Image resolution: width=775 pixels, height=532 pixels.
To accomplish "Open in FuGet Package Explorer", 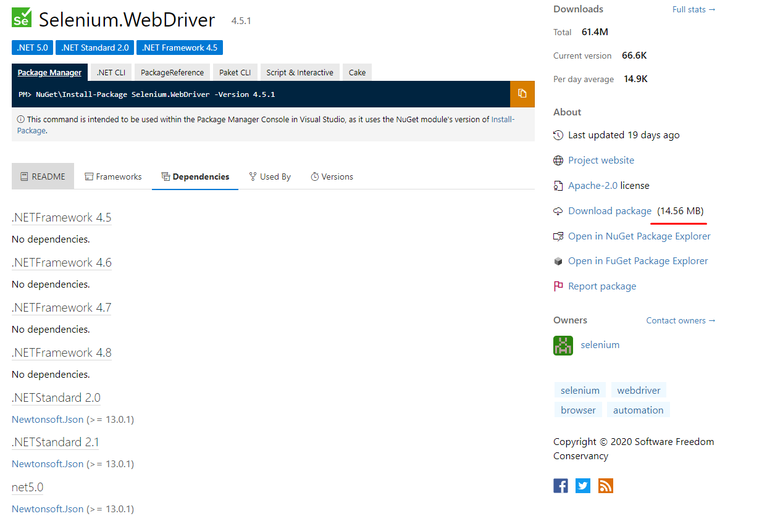I will (638, 261).
